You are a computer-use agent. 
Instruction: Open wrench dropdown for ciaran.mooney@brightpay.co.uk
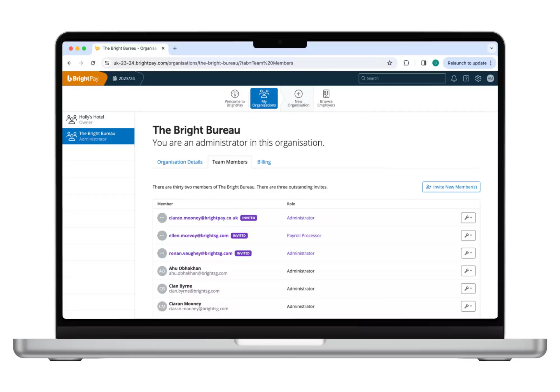pyautogui.click(x=468, y=218)
